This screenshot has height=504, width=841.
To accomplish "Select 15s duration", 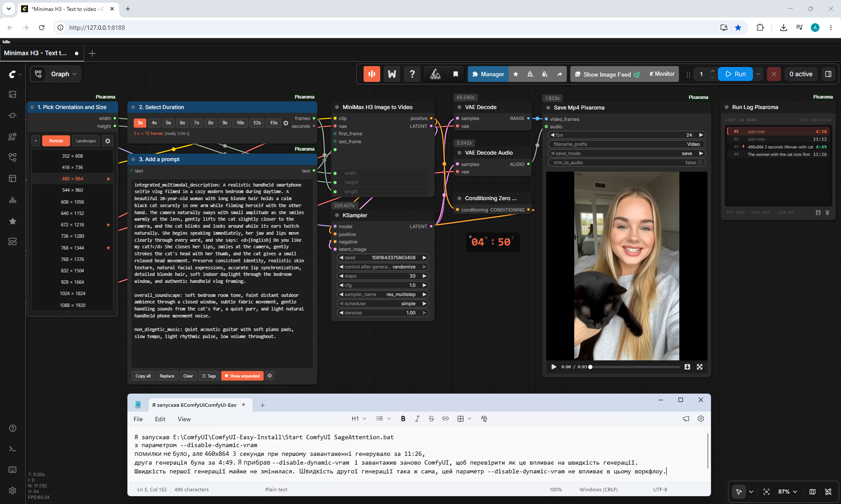I will pyautogui.click(x=274, y=123).
